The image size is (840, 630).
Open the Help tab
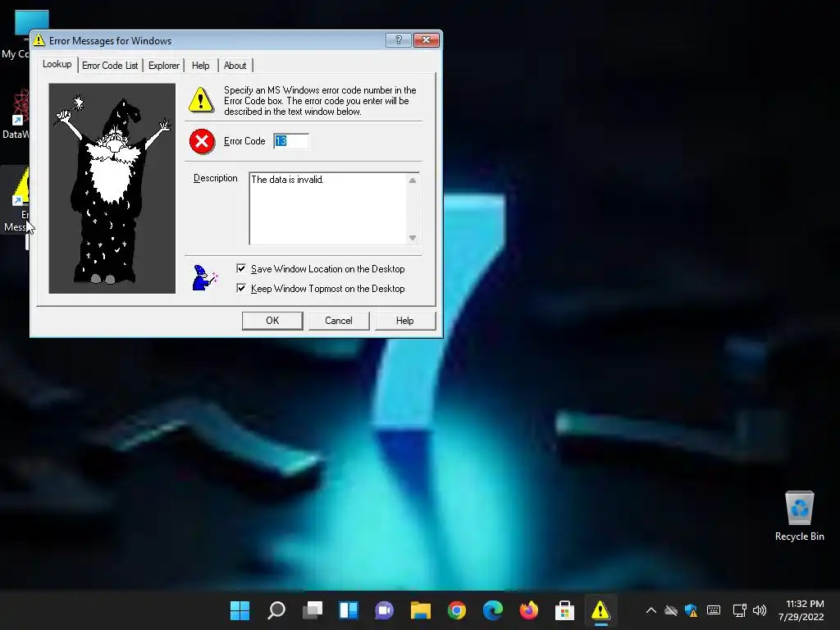click(x=201, y=66)
